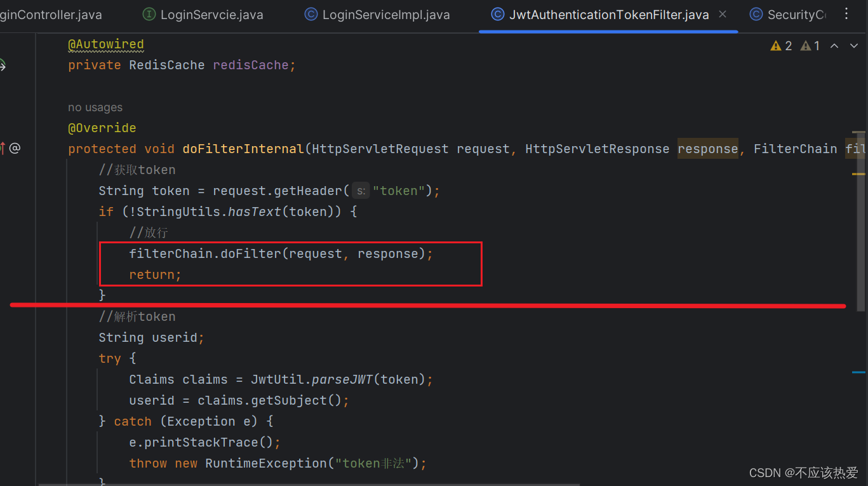Click the try keyword line
Screen dimensions: 868x486
coord(117,358)
